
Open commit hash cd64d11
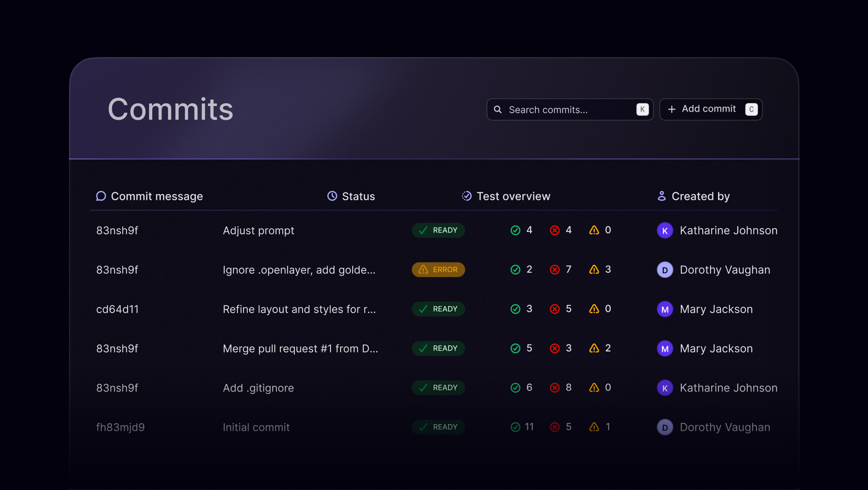click(117, 309)
